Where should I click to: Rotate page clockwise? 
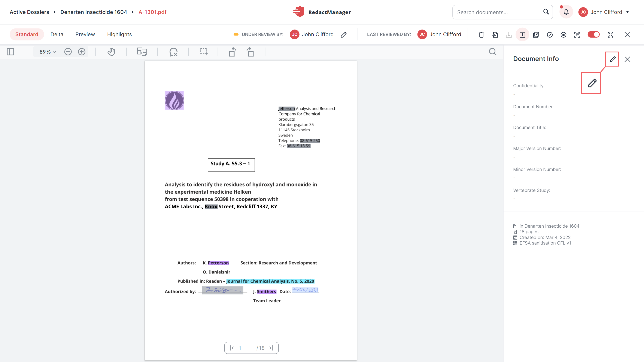[250, 52]
